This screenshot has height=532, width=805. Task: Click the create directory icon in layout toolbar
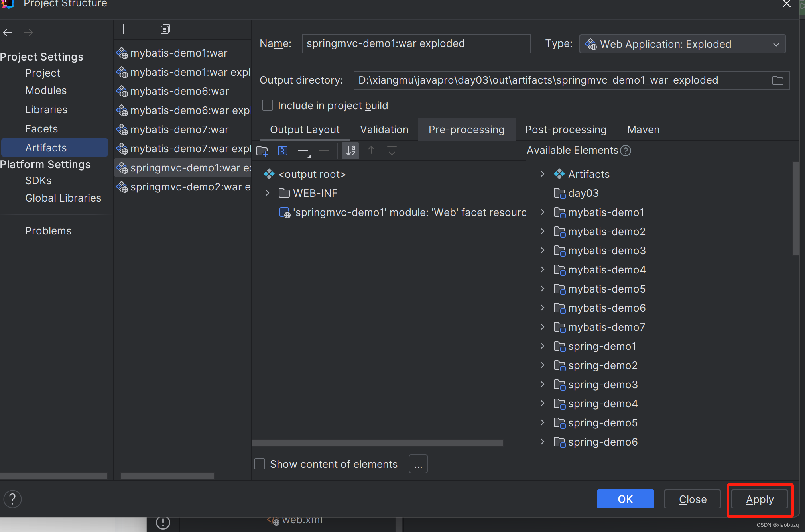pos(262,151)
